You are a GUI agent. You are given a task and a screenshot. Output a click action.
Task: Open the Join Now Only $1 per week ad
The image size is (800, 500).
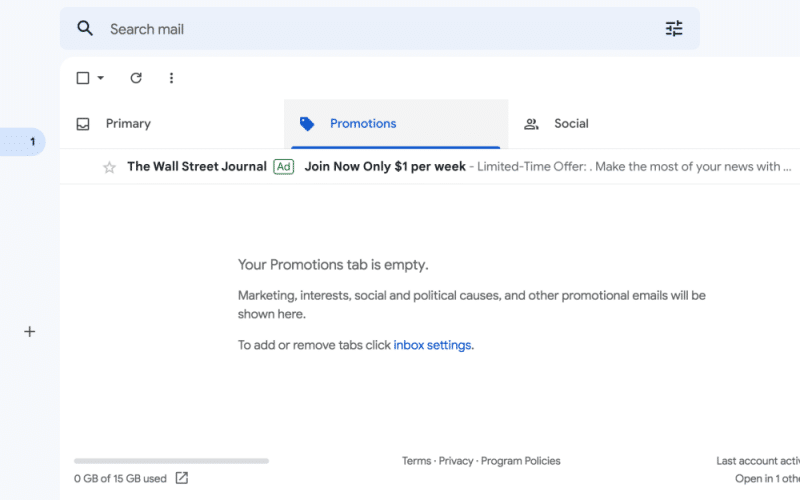[x=385, y=167]
